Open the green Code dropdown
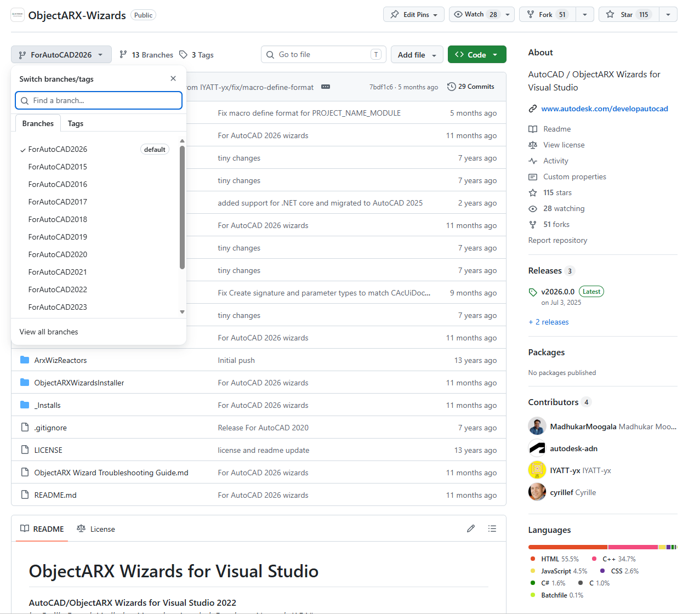 tap(477, 55)
